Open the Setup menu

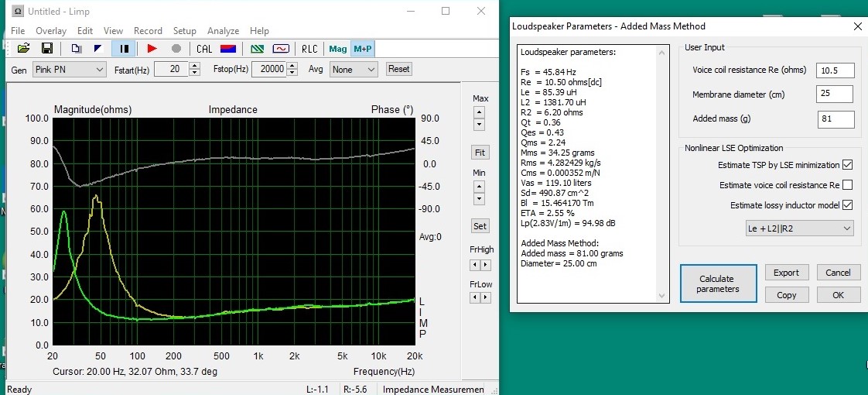click(x=184, y=30)
